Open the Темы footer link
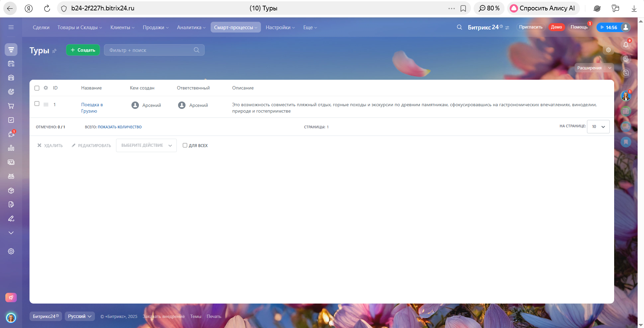This screenshot has width=644, height=328. tap(196, 316)
